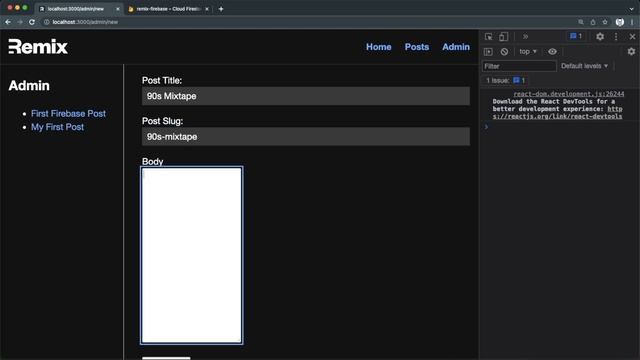Bookmark this page with star icon
640x360 pixels.
(x=605, y=22)
